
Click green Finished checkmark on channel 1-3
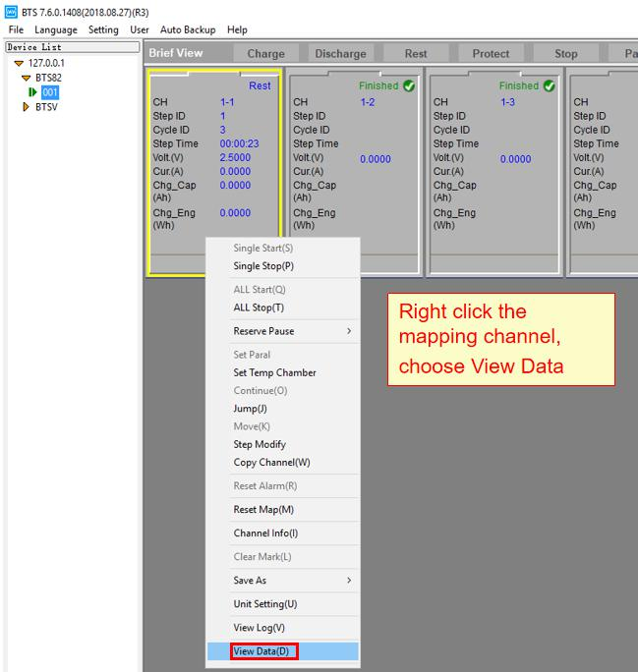(x=550, y=86)
